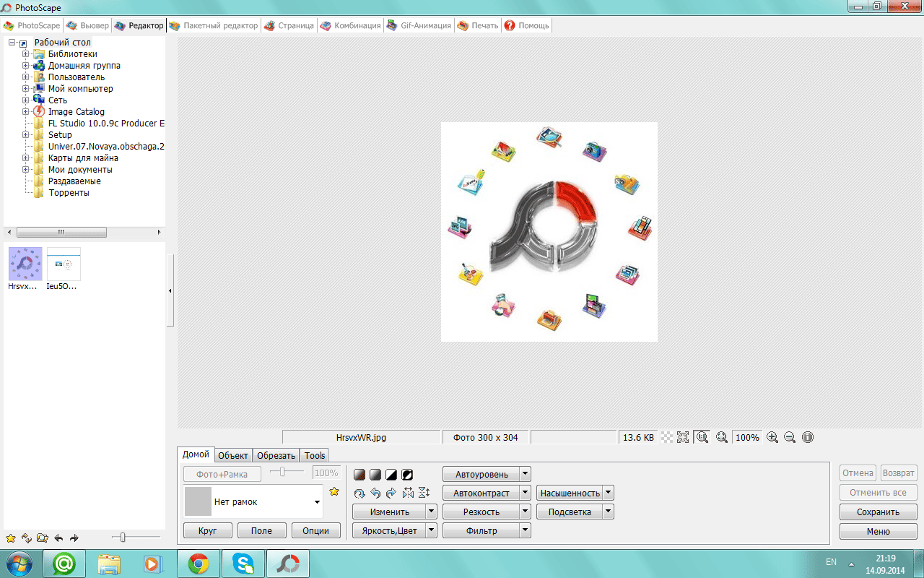Open the Яркость,Цвет dropdown arrow
The image size is (924, 578).
432,530
